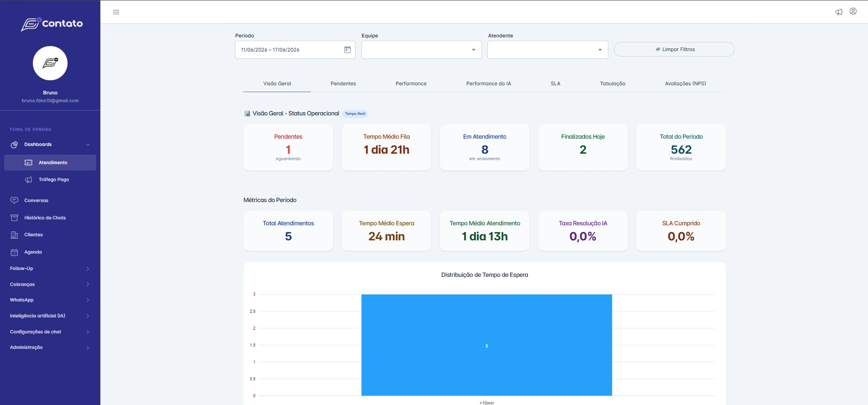The height and width of the screenshot is (405, 868).
Task: Click the Total do Período card
Action: (681, 147)
